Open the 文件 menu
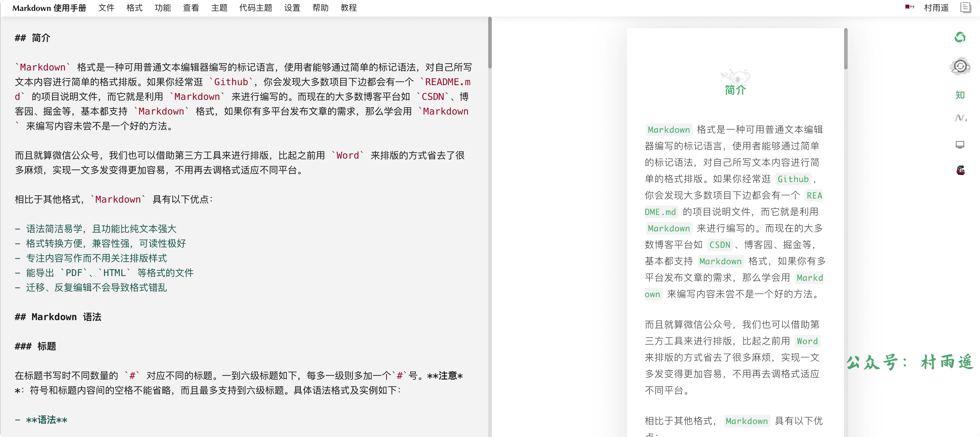The image size is (980, 437). coord(106,8)
